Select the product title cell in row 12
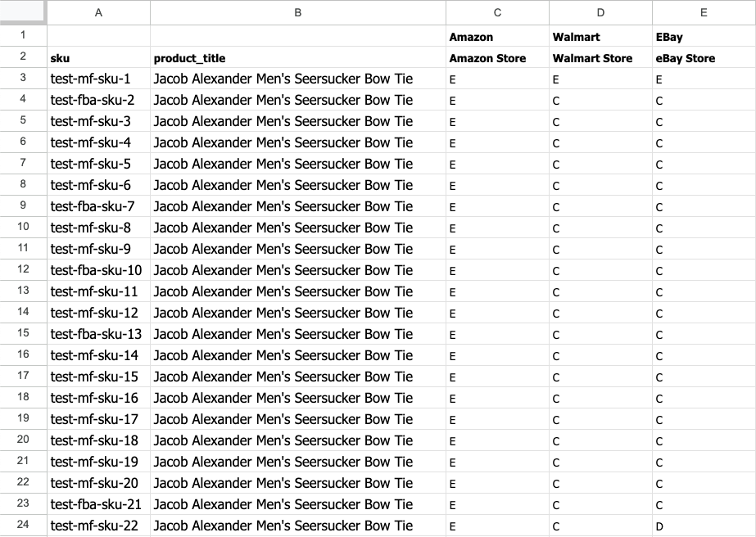 tap(298, 270)
